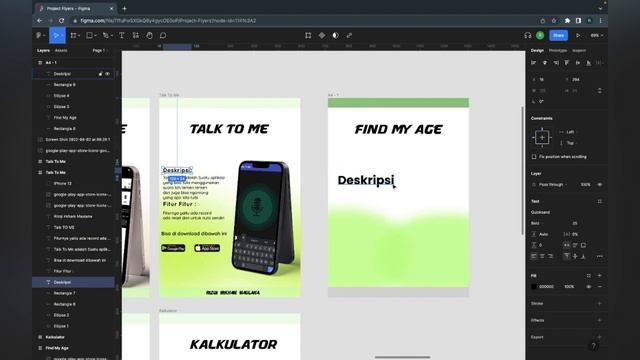Open horizontal constraint Left dropdown
640x360 pixels.
pyautogui.click(x=570, y=132)
